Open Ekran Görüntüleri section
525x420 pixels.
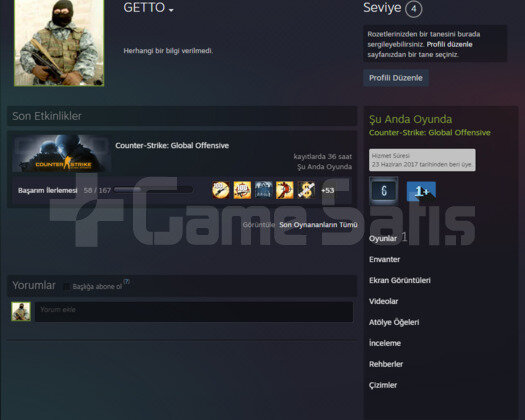click(x=400, y=280)
